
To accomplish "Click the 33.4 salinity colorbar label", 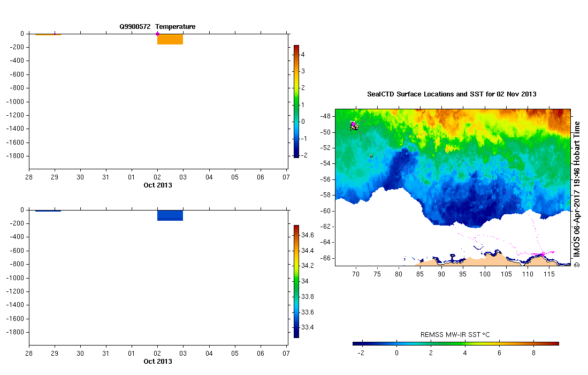I will 308,327.
